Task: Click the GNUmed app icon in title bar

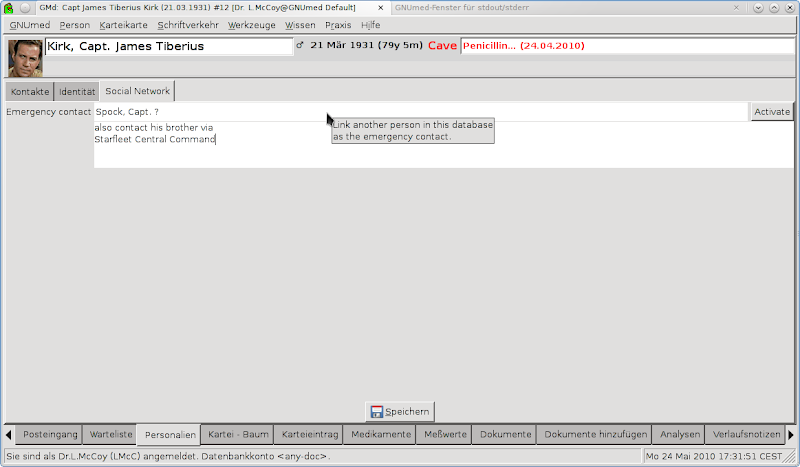Action: tap(9, 8)
